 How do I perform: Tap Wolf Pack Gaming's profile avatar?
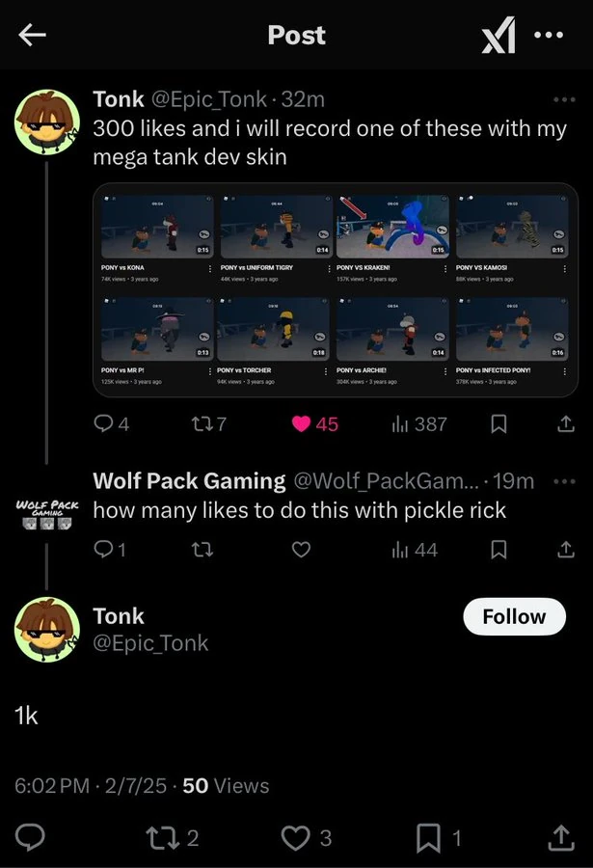[47, 512]
